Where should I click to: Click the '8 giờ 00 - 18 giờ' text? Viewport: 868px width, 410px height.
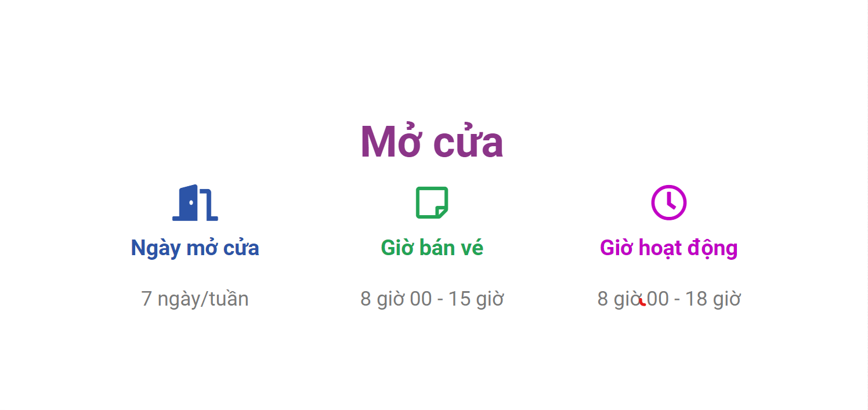click(x=668, y=299)
